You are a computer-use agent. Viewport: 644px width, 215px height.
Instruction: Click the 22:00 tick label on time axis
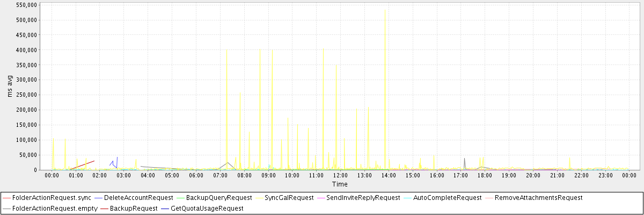point(581,176)
